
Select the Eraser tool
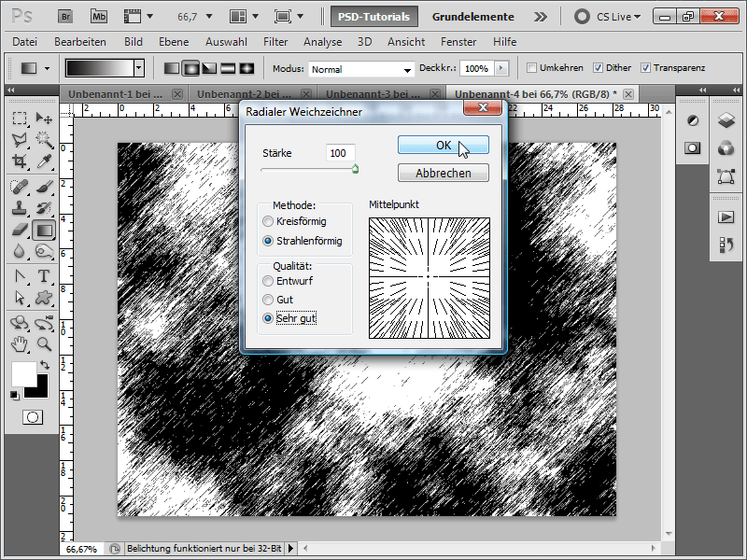(x=20, y=230)
